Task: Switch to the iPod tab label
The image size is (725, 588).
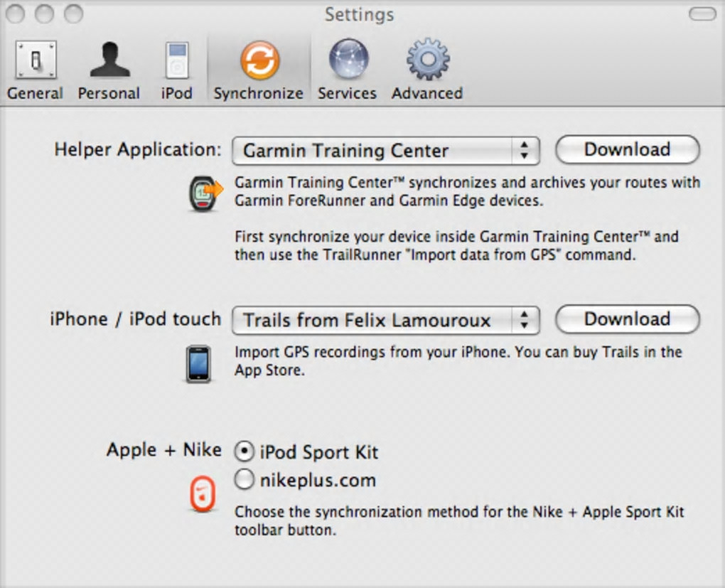Action: point(176,93)
